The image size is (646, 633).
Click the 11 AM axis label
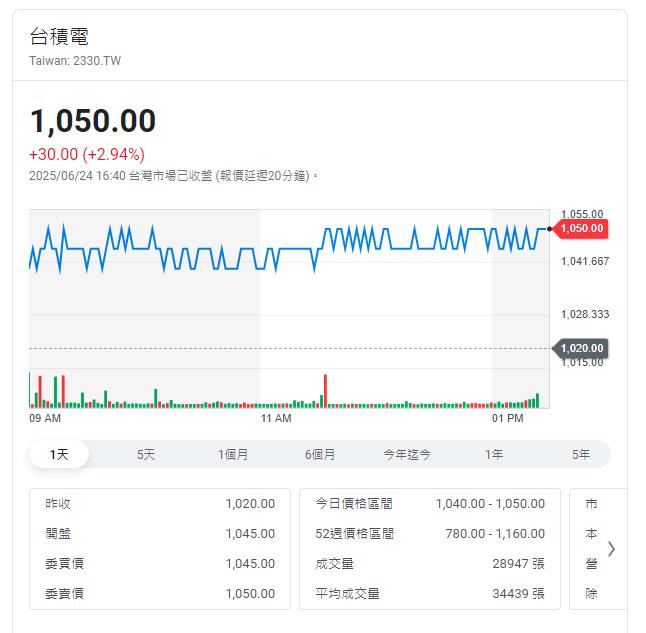[x=276, y=418]
